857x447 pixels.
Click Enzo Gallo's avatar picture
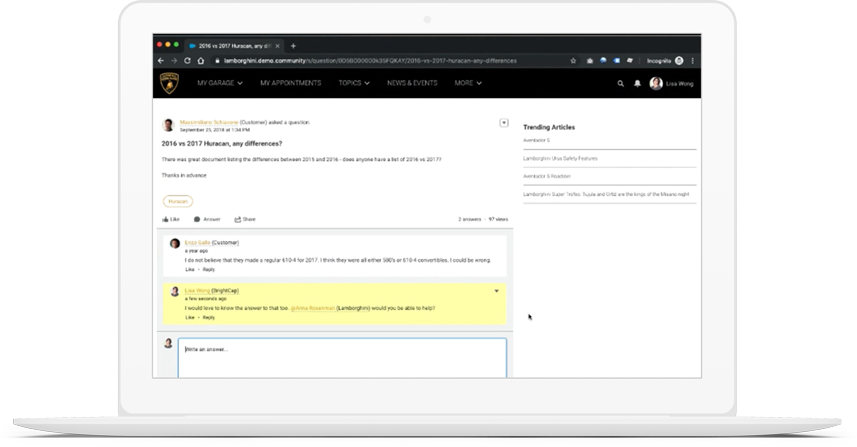(x=175, y=243)
